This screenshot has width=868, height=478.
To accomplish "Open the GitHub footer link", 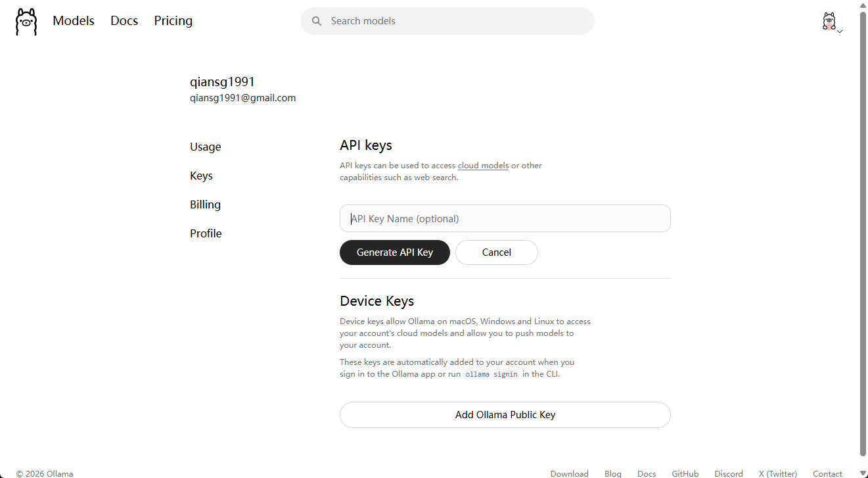I will 685,473.
